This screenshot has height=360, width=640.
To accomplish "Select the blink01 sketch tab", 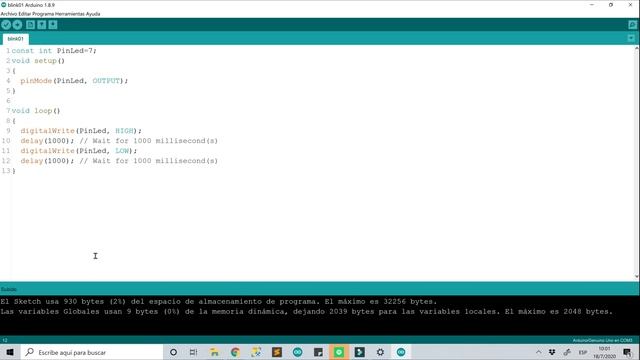I will tap(16, 39).
